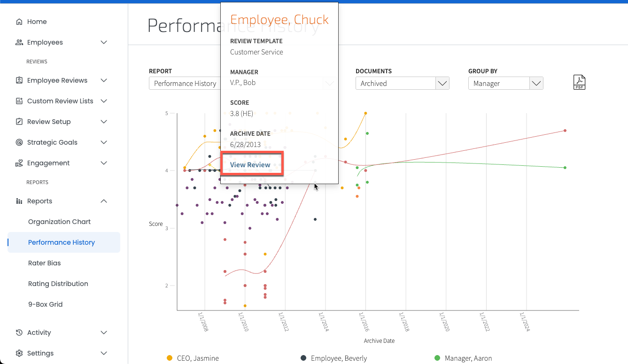Open the 9-Box Grid report
This screenshot has height=364, width=628.
[46, 304]
